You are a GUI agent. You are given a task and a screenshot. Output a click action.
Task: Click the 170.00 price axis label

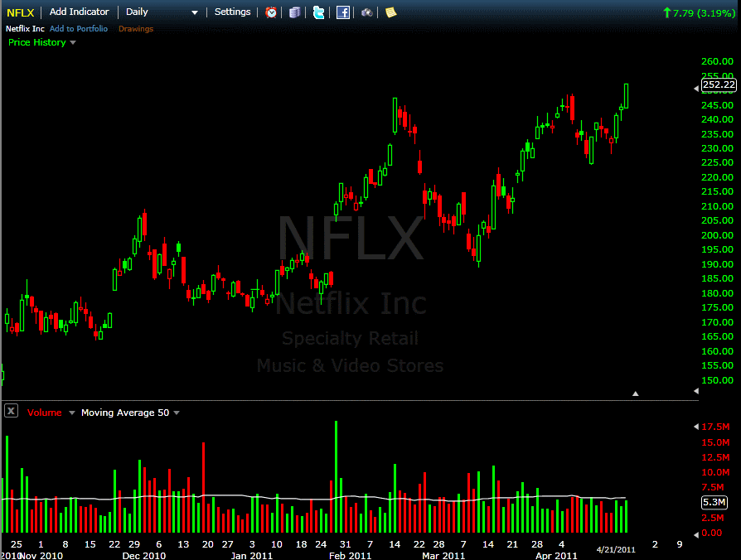tap(717, 322)
